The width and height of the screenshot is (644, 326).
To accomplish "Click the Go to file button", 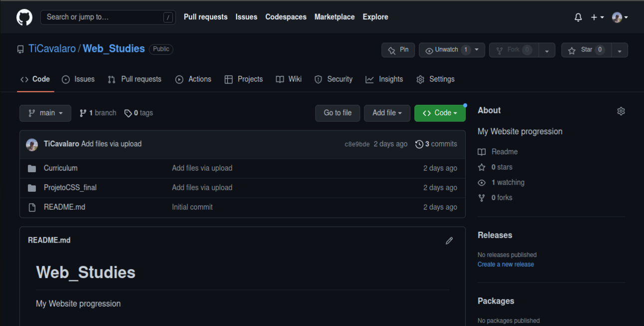I will click(x=337, y=113).
